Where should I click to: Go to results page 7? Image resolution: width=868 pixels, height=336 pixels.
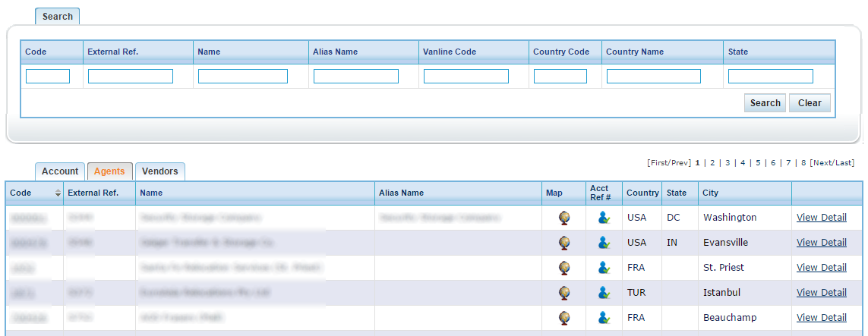pos(789,163)
